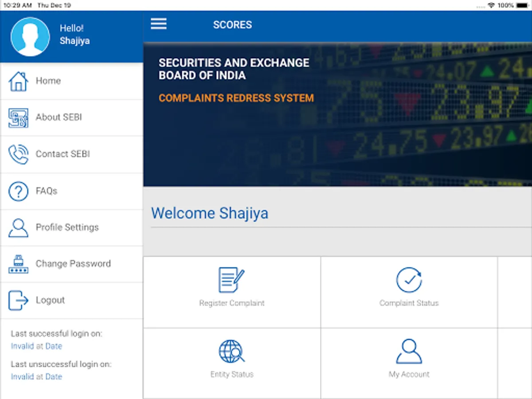Click the 'Shajiya' username in the sidebar header
The height and width of the screenshot is (399, 532).
pos(75,41)
